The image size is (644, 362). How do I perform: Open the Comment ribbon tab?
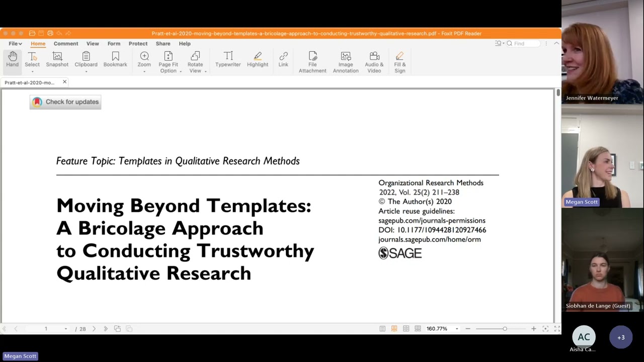pyautogui.click(x=66, y=44)
